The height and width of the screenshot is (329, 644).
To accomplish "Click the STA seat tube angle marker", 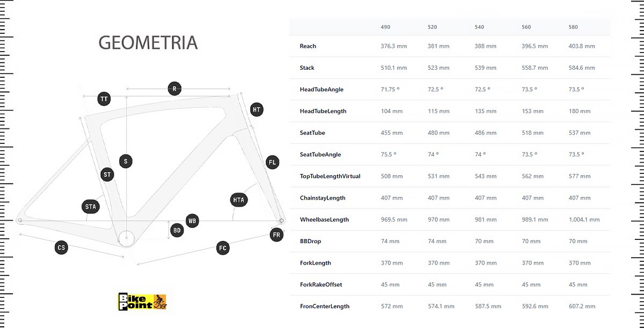I will coord(91,206).
